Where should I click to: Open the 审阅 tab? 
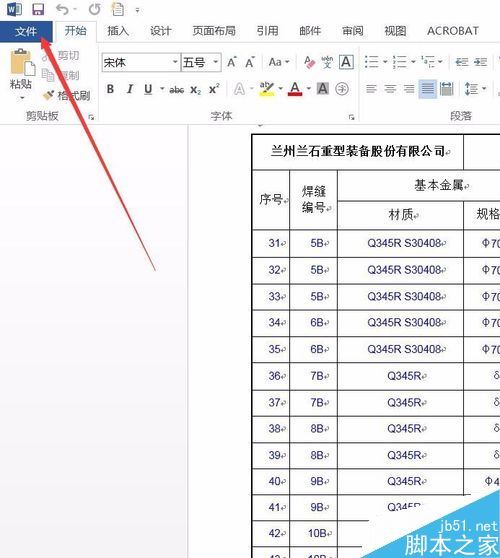[353, 31]
